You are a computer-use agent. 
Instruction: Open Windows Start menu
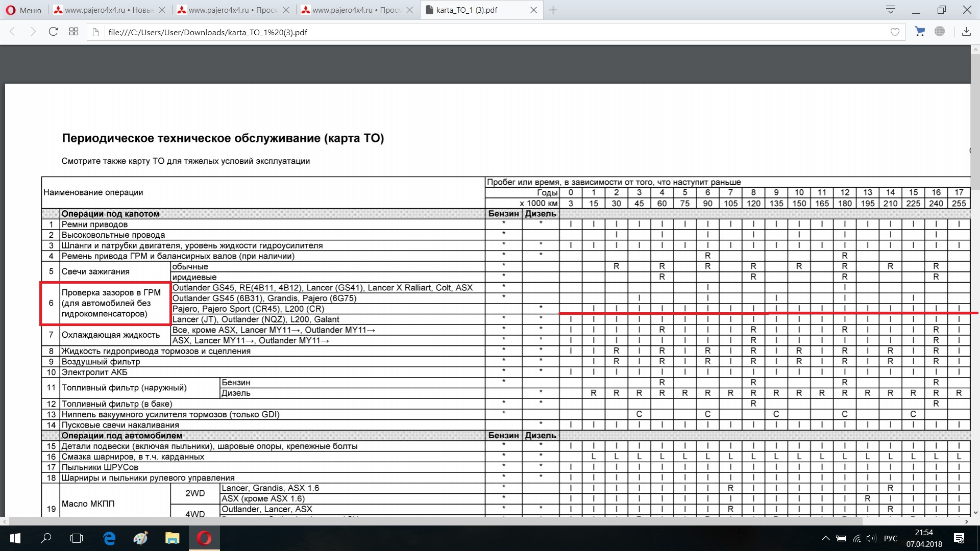click(x=15, y=538)
